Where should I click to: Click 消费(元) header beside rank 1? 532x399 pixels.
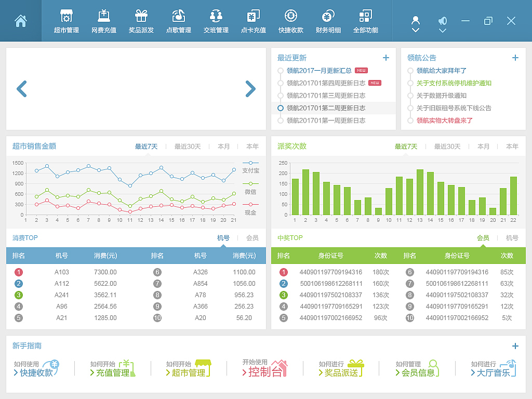pyautogui.click(x=105, y=256)
